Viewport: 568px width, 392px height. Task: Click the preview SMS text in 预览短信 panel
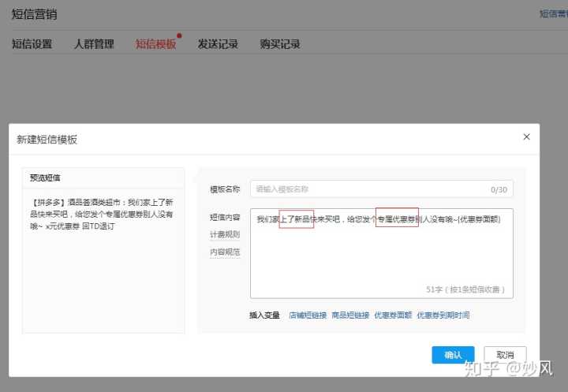(x=103, y=214)
